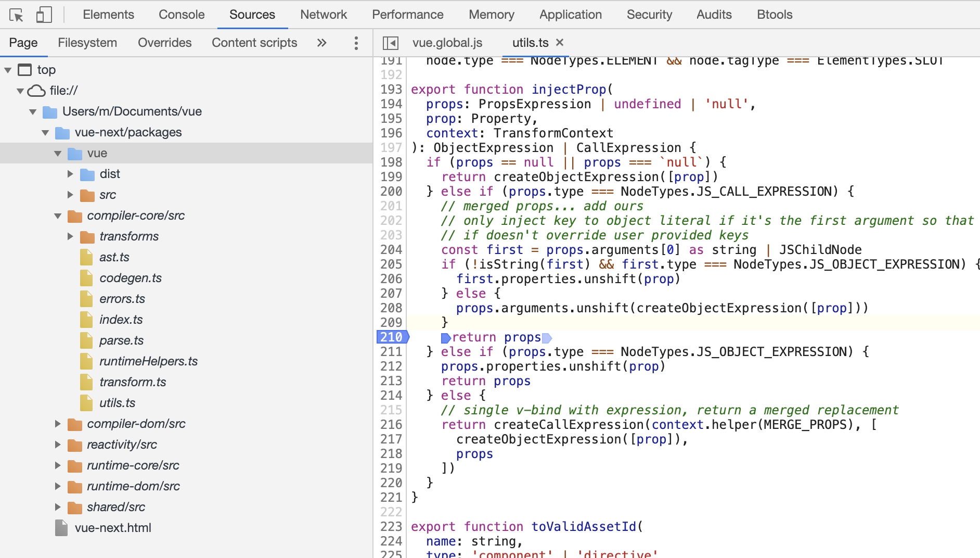Select utils.ts in the file tree
This screenshot has width=980, height=558.
117,403
